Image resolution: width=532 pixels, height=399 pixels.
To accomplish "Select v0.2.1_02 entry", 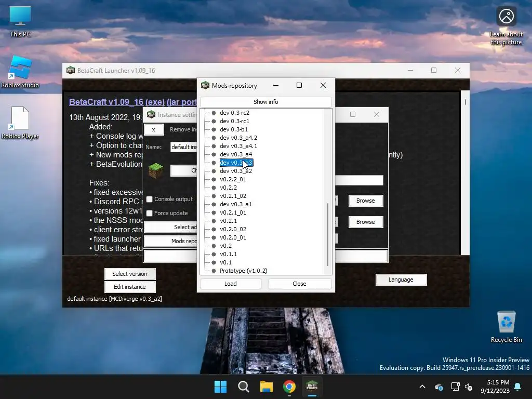I will 233,196.
